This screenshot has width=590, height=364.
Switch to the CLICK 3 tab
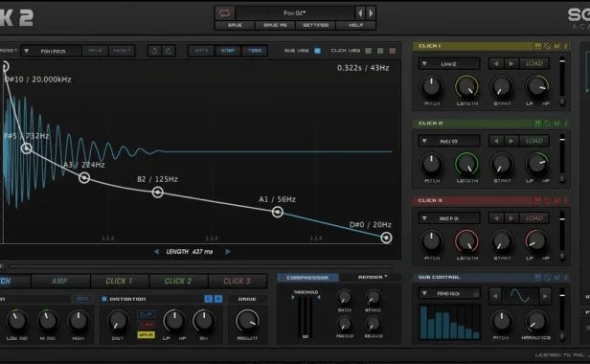tap(238, 281)
